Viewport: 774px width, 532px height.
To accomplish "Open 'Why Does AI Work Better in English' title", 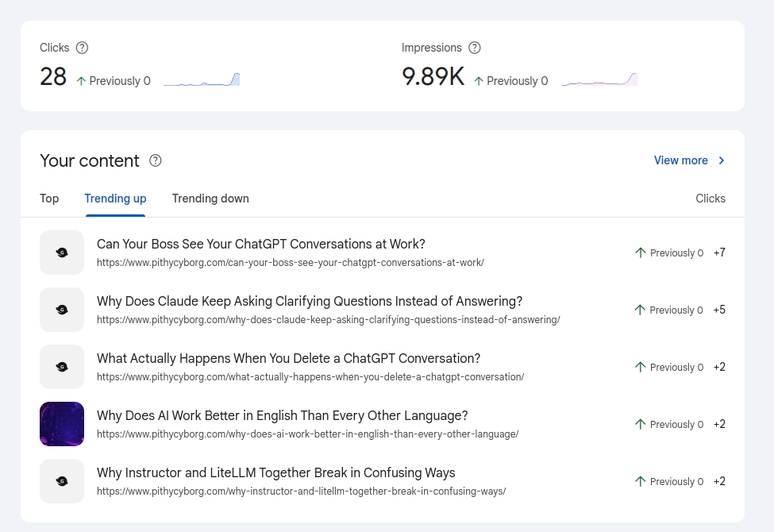I will coord(282,416).
